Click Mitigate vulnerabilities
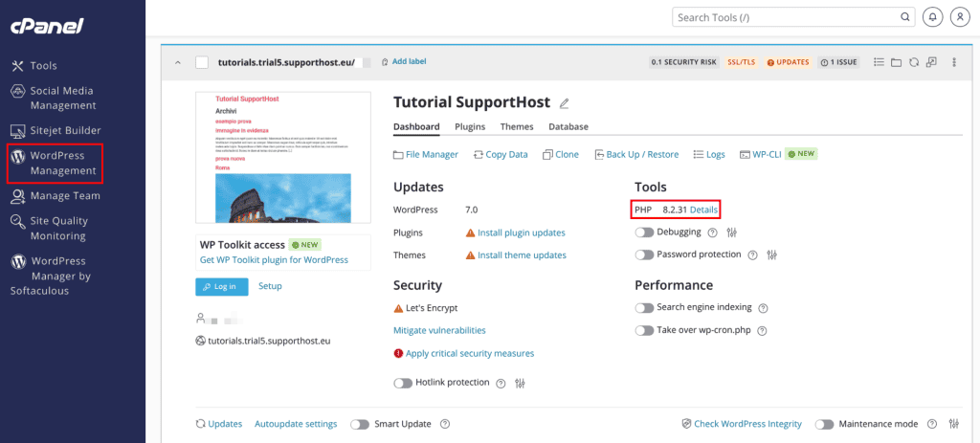The width and height of the screenshot is (980, 443). (x=439, y=330)
